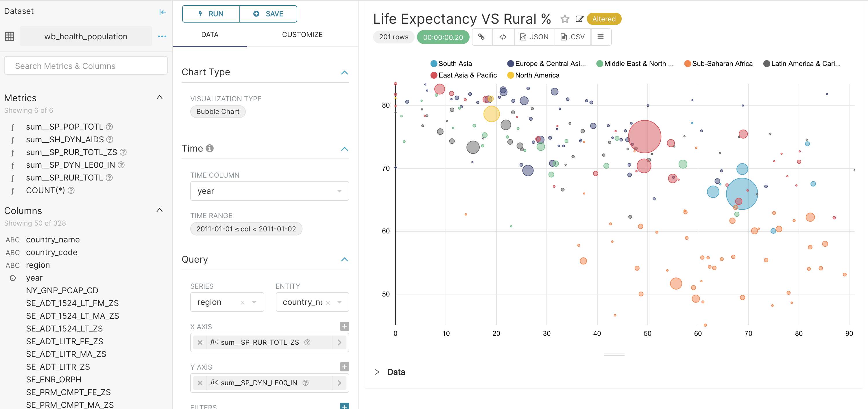Export results as .CSV
868x409 pixels.
(572, 37)
